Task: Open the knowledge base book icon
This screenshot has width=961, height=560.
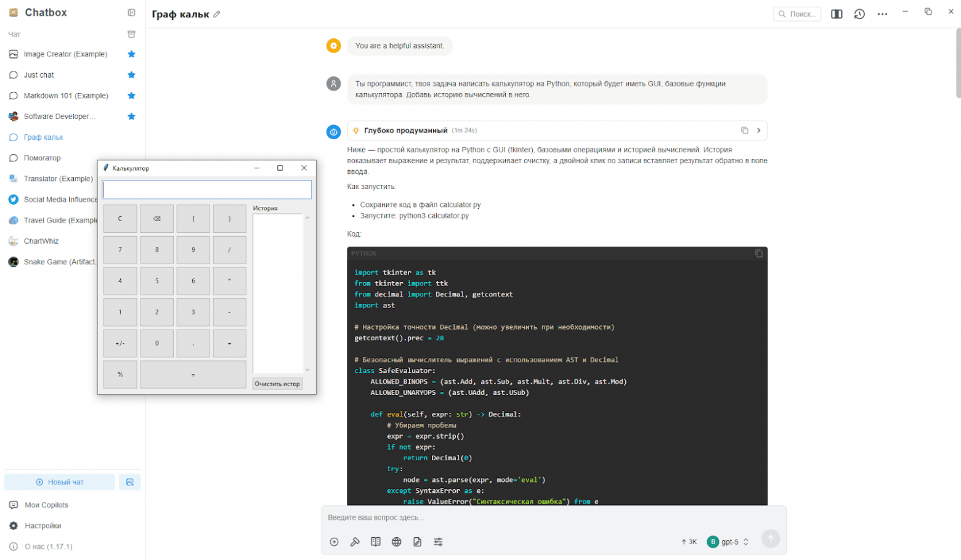Action: click(376, 542)
